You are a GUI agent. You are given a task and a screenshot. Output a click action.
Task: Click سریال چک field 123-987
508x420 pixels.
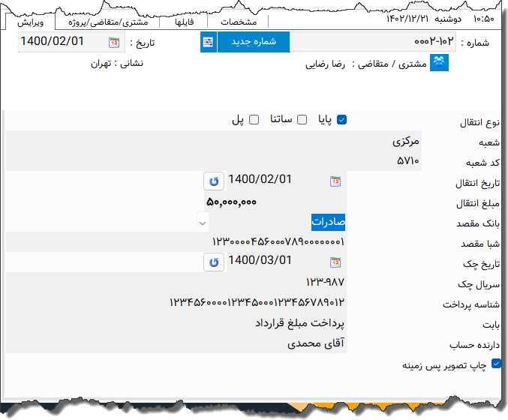coord(176,282)
